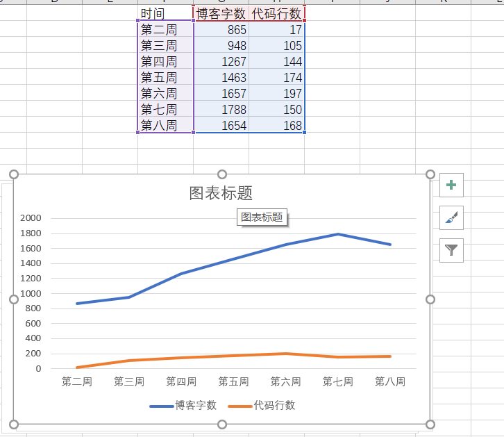504x437 pixels.
Task: Select header cell 代码行数
Action: (x=277, y=13)
